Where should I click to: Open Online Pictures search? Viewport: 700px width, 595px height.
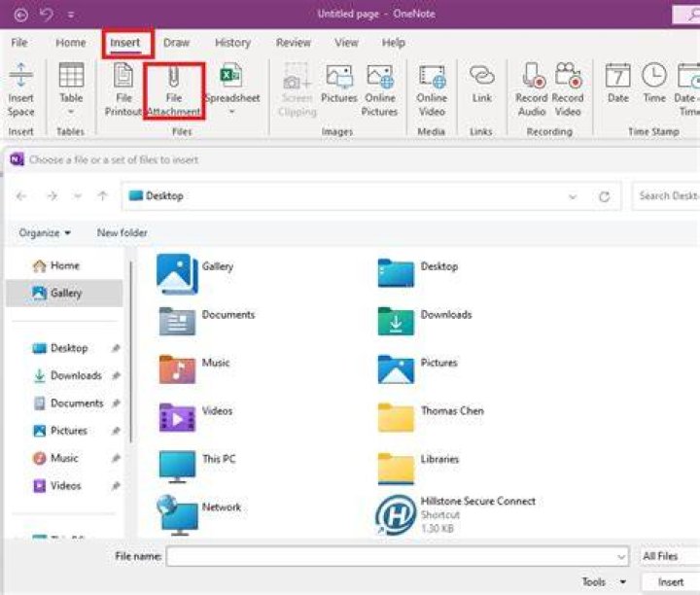[380, 89]
